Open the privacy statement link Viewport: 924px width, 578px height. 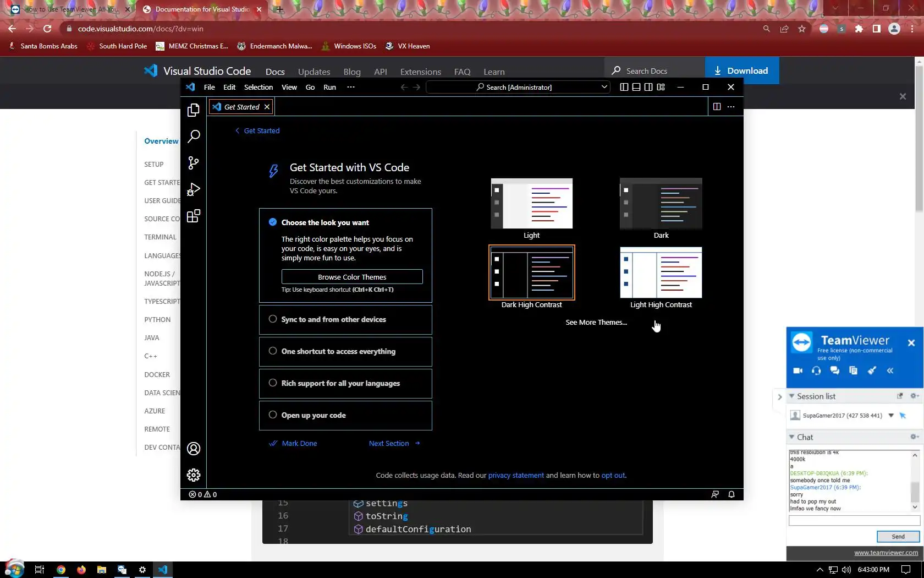516,475
